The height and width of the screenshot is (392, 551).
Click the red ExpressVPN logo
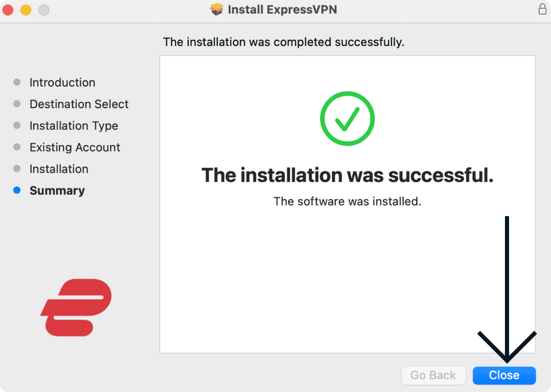coord(76,307)
